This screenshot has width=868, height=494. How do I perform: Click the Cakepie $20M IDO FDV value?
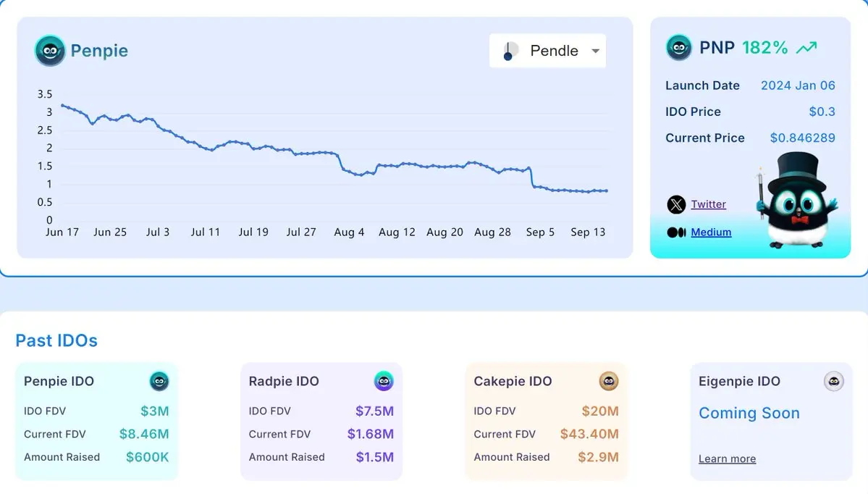click(x=600, y=411)
